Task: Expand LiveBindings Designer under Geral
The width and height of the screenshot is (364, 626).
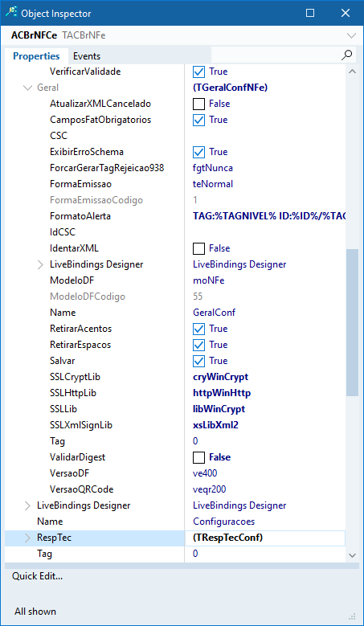Action: [x=40, y=264]
